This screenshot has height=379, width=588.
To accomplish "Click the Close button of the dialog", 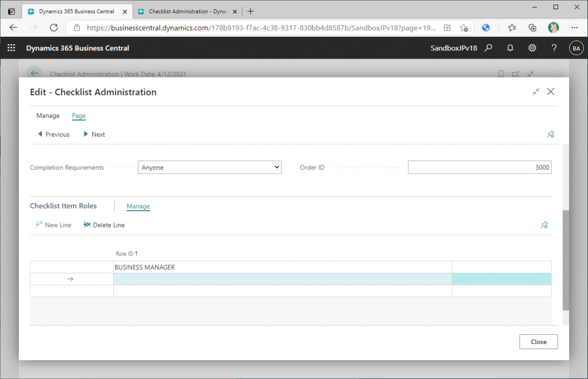I will pyautogui.click(x=539, y=342).
